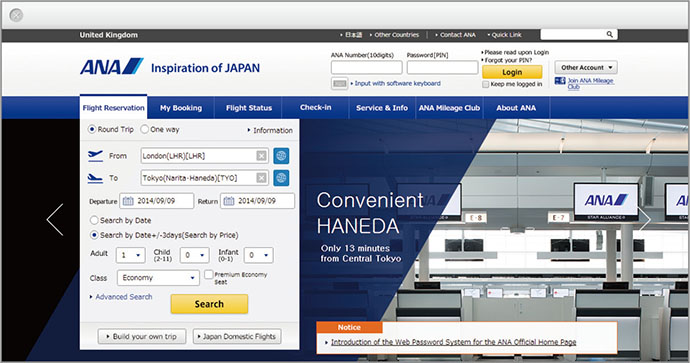Viewport: 690px width, 363px height.
Task: Choose Search by Date option
Action: click(94, 220)
